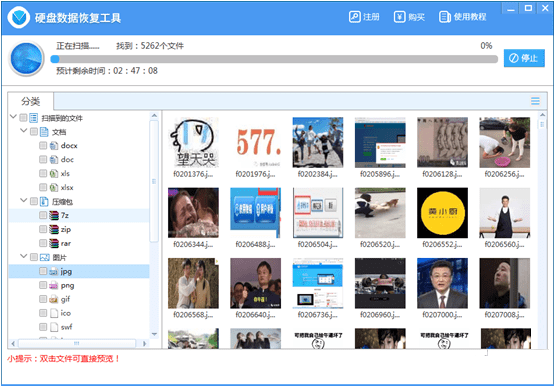
Task: Collapse the 图片 tree node
Action: pos(24,256)
